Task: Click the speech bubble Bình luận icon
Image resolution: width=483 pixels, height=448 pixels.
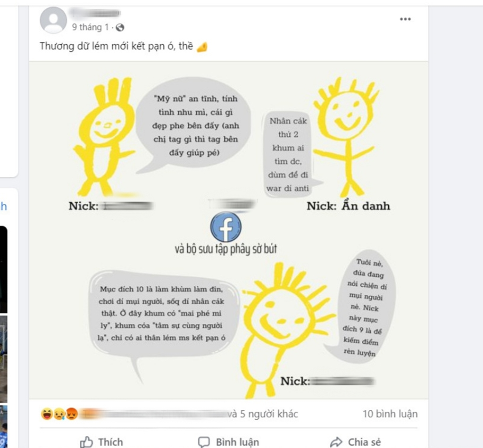Action: tap(204, 442)
